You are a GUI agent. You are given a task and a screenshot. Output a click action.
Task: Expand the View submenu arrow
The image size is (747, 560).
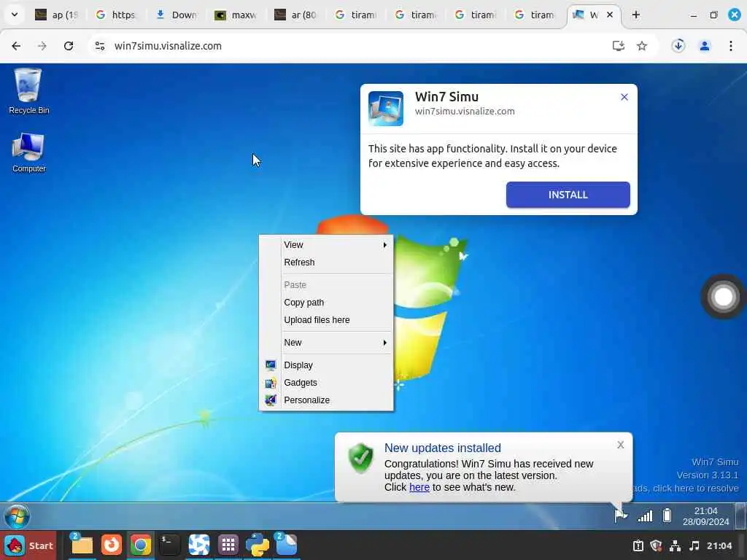385,245
